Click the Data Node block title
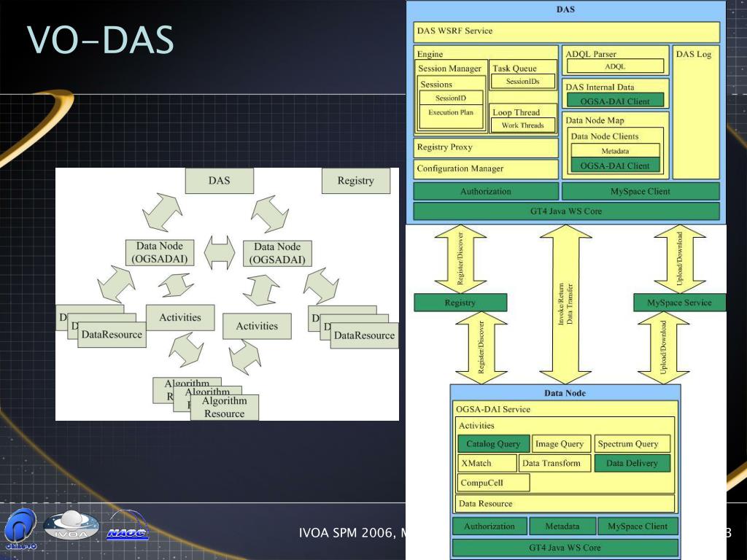 (565, 393)
